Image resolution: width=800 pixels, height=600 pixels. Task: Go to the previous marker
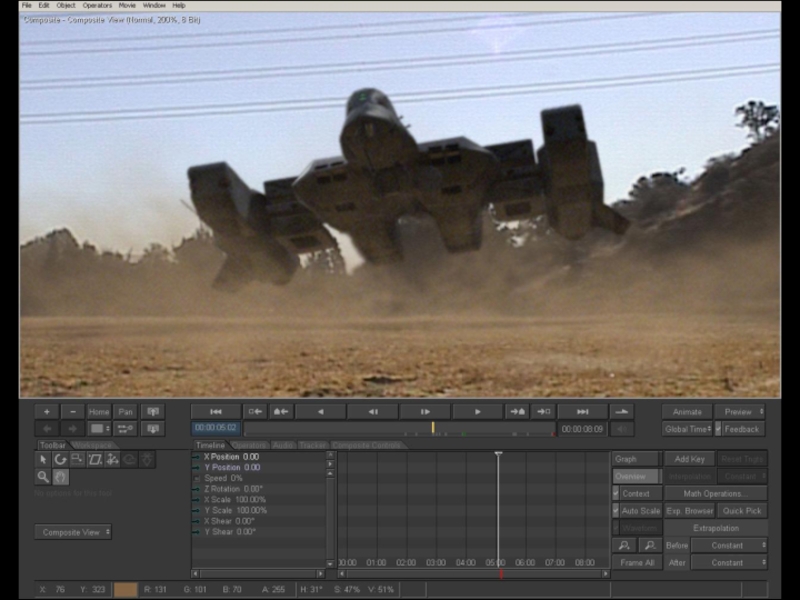pos(281,412)
